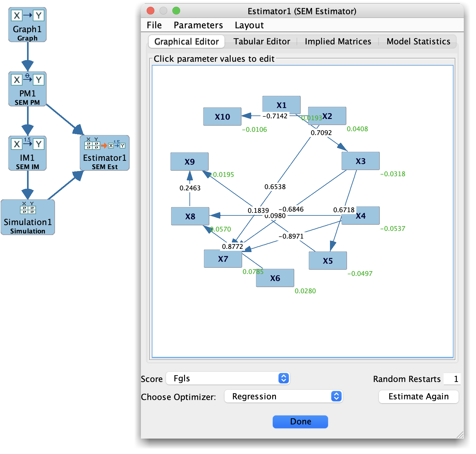This screenshot has height=454, width=476.
Task: Edit edge coefficient 0.0980
Action: [x=275, y=216]
